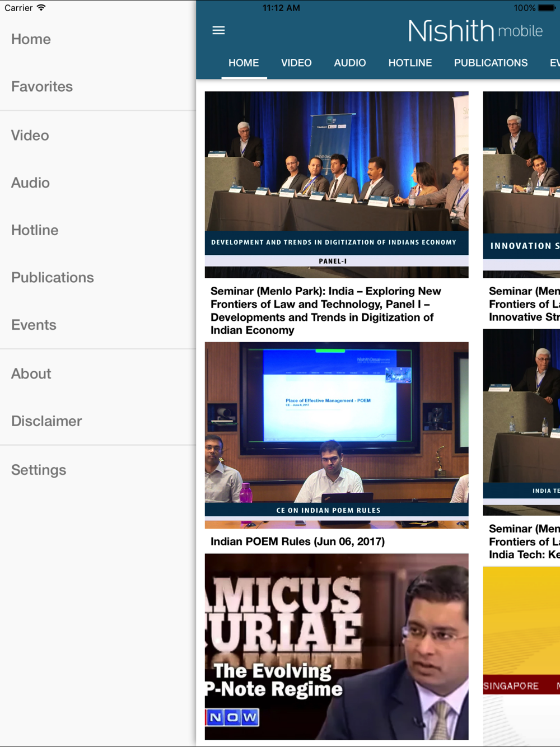
Task: Open The Evolving P-Note Regime video thumbnail
Action: click(x=337, y=647)
